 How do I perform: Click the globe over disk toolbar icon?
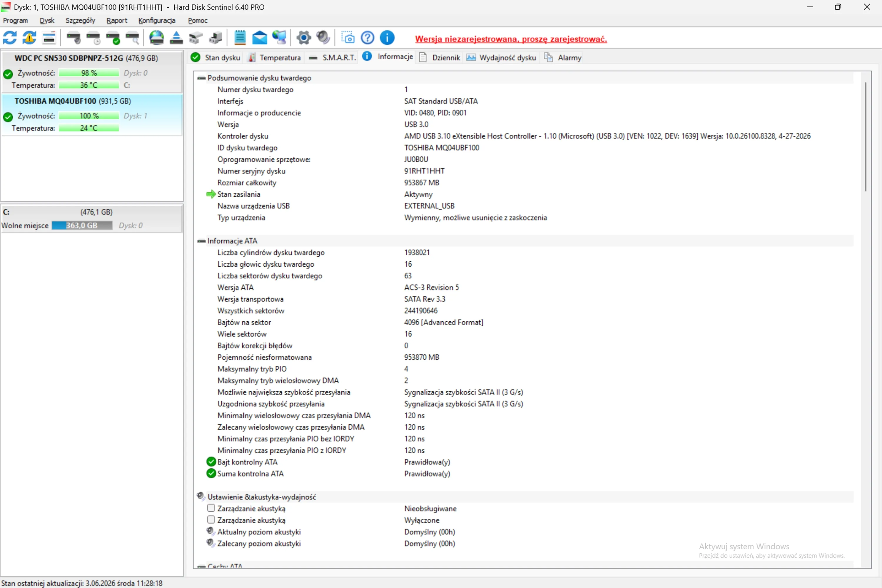click(156, 38)
